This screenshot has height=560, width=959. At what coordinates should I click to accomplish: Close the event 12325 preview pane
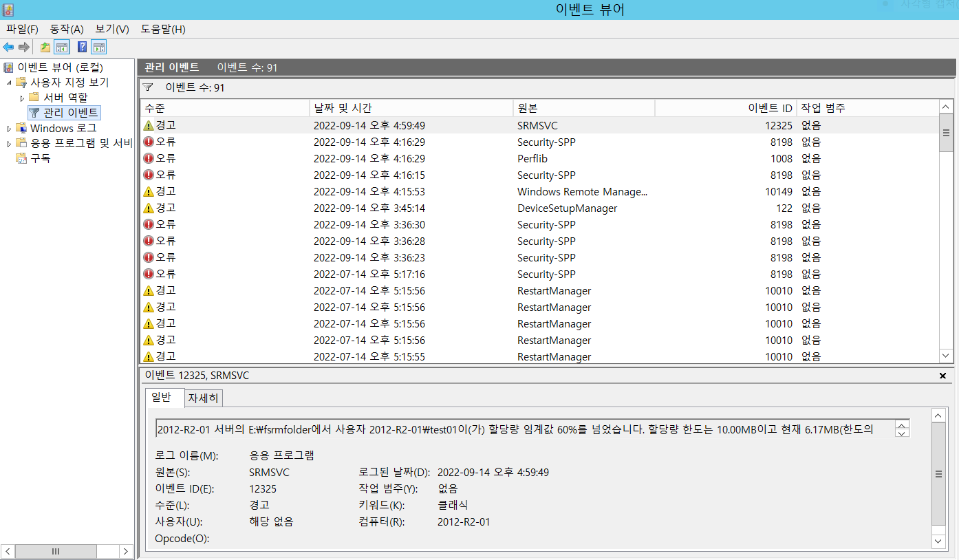(x=942, y=376)
